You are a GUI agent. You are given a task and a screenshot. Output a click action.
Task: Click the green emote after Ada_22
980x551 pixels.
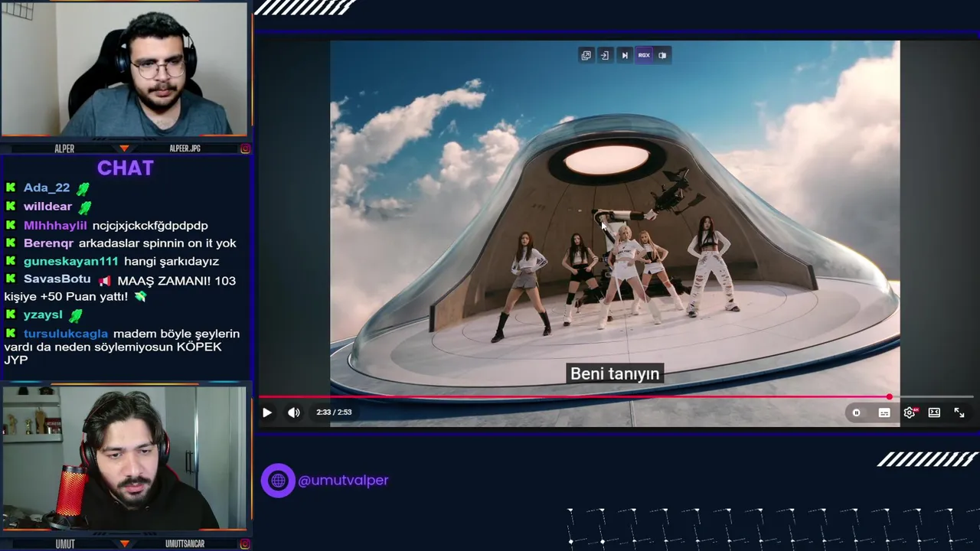83,188
